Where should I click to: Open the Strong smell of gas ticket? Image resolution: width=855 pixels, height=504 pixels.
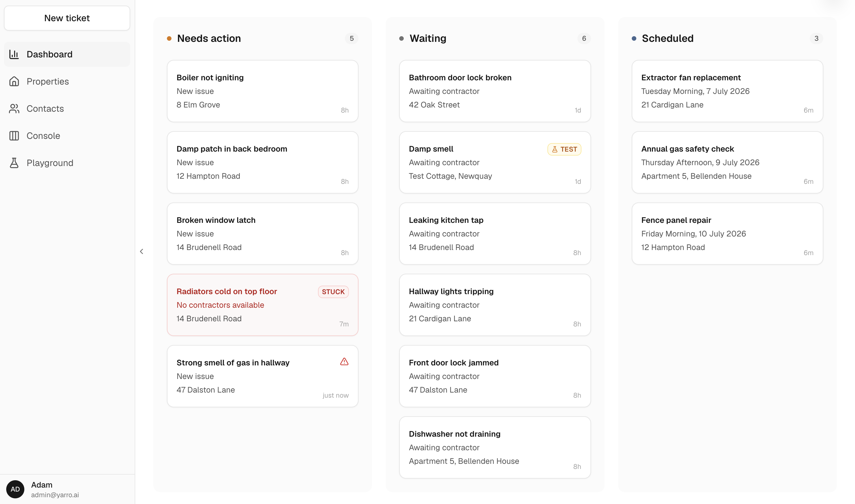coord(263,376)
